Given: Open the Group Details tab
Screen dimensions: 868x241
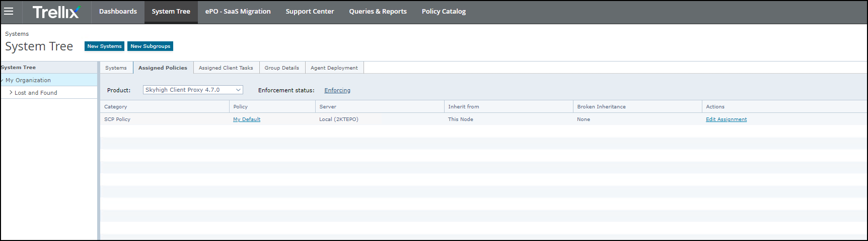Looking at the screenshot, I should point(281,68).
